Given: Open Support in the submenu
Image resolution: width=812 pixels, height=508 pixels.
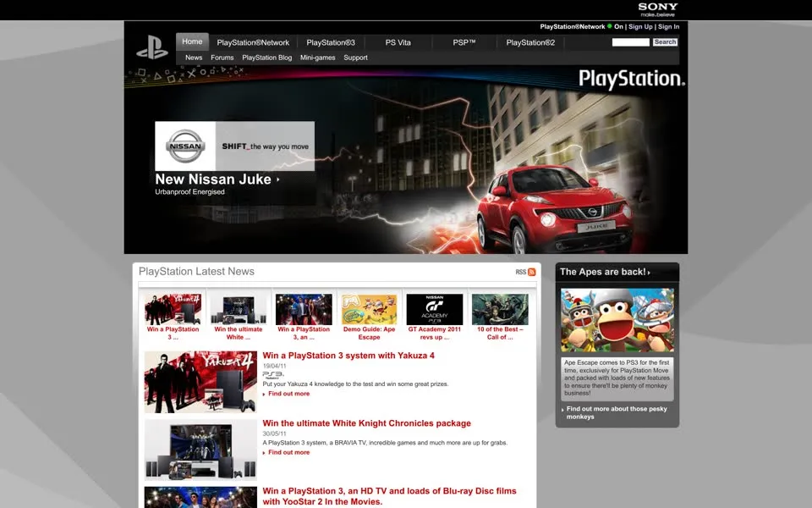Looking at the screenshot, I should [x=355, y=58].
